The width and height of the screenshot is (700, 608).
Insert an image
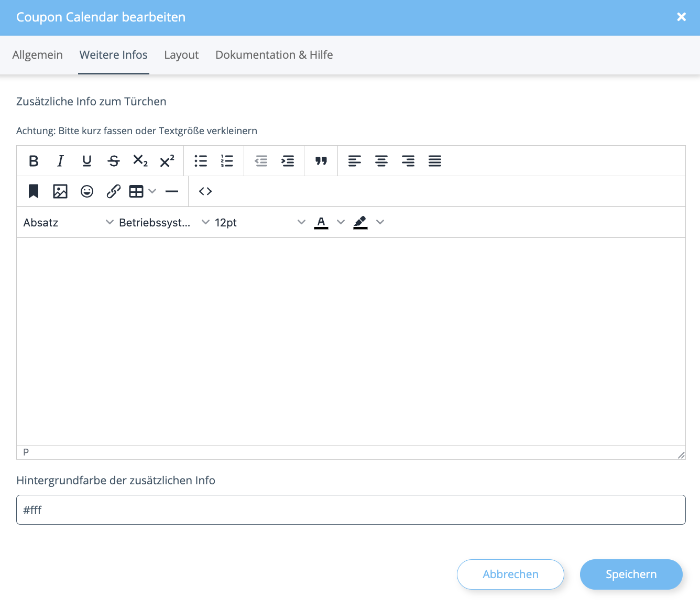(60, 191)
